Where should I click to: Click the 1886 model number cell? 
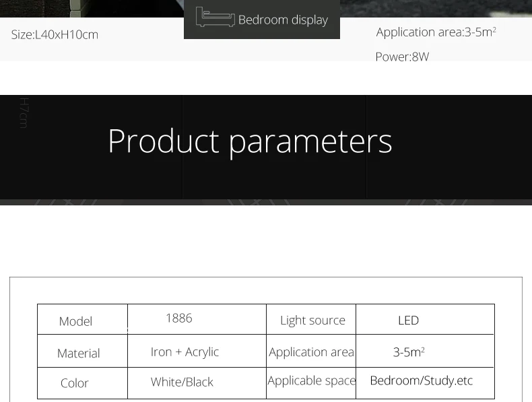point(197,319)
